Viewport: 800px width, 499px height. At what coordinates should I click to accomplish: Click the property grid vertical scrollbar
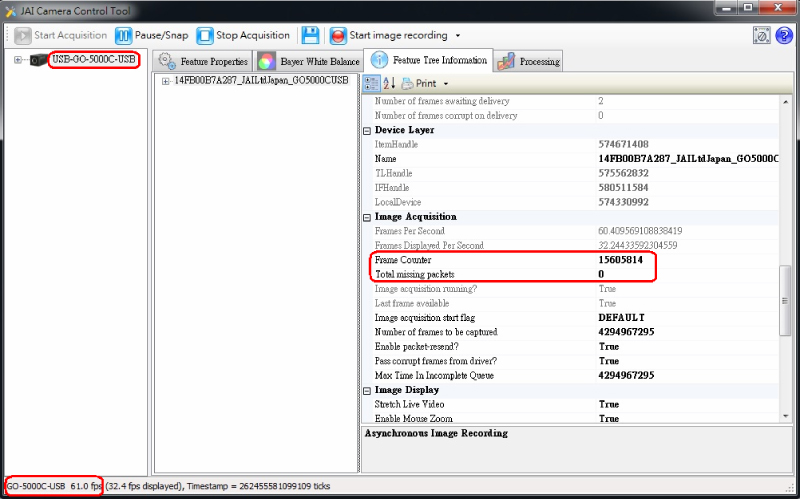coord(787,300)
